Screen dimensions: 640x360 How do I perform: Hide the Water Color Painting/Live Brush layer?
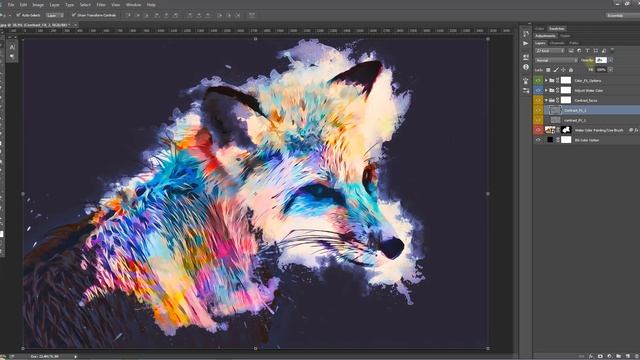[x=538, y=130]
